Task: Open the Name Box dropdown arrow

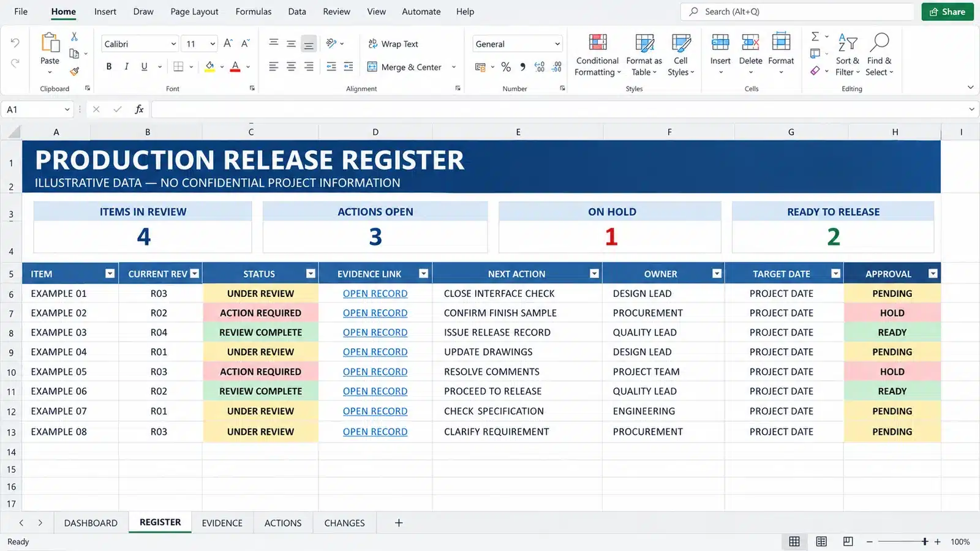Action: pyautogui.click(x=67, y=110)
